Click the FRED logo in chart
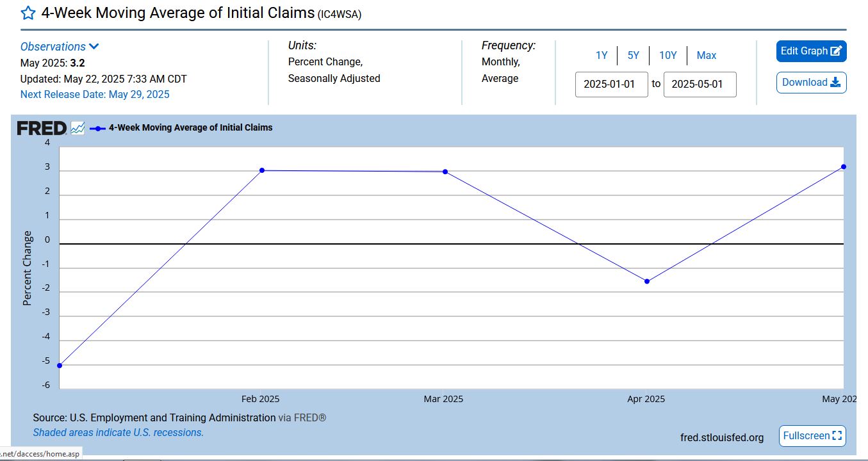Screen dimensions: 868x461 pos(42,128)
